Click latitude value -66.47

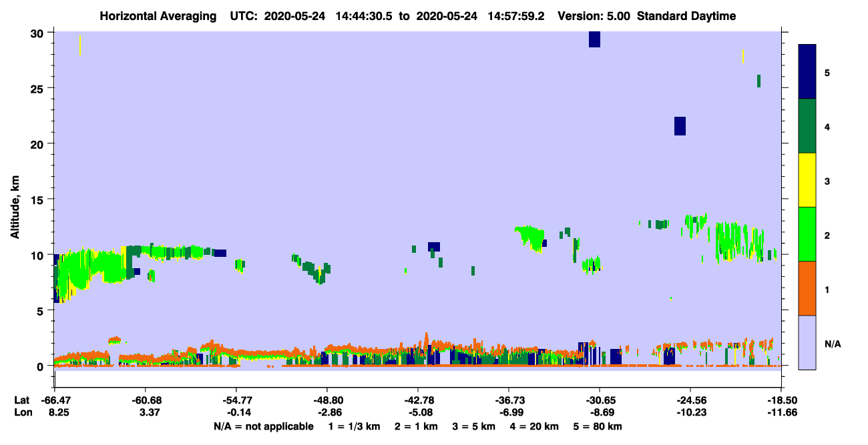point(55,400)
